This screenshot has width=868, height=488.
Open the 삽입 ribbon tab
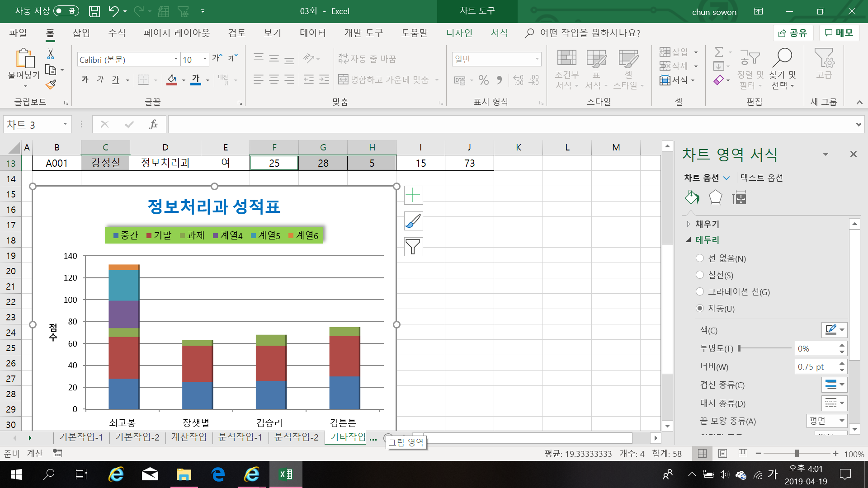pyautogui.click(x=81, y=33)
